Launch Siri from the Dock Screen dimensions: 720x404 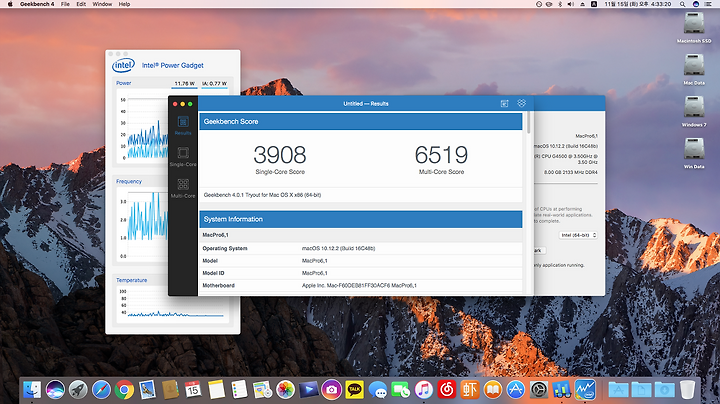(x=55, y=390)
